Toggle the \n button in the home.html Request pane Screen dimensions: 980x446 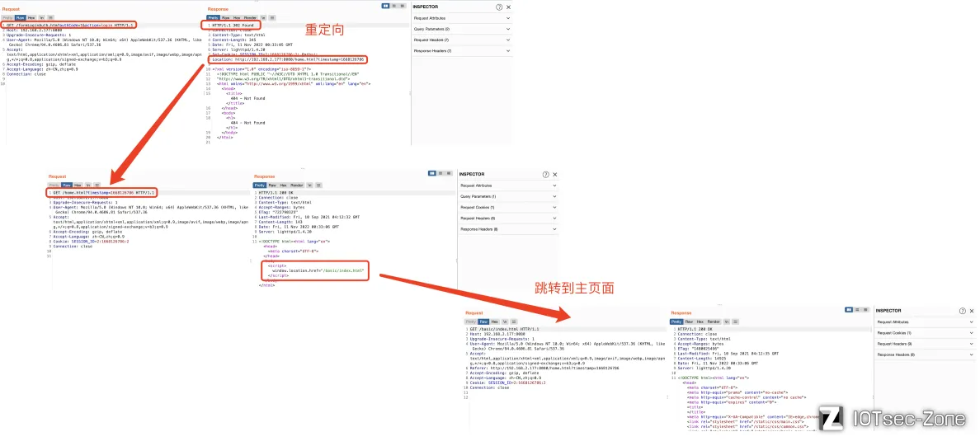point(89,185)
